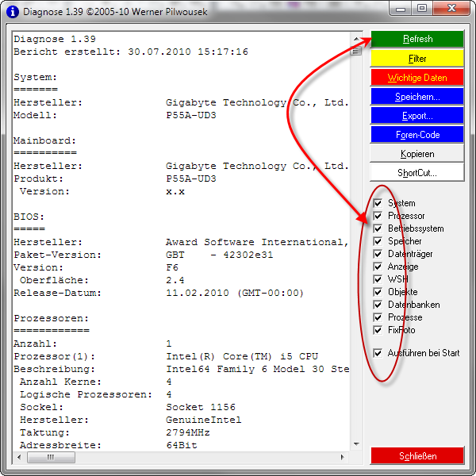Toggle the Prozessor checkbox
The image size is (476, 476).
click(x=378, y=216)
